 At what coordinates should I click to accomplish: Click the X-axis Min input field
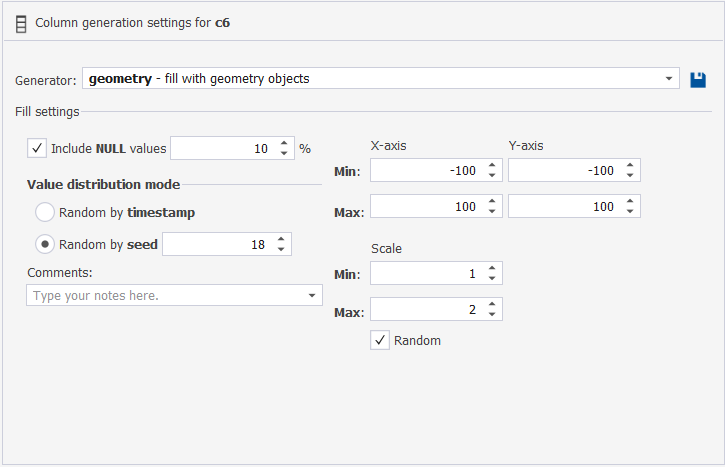pos(425,171)
